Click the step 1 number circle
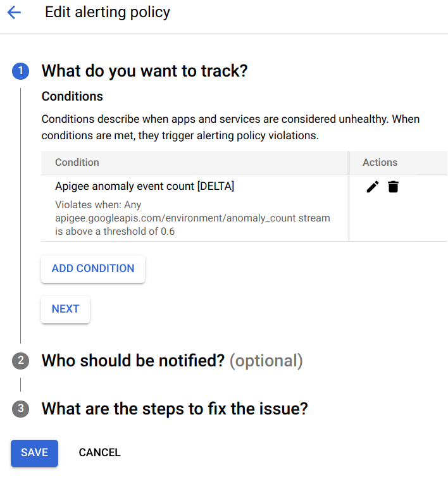The image size is (448, 479). pyautogui.click(x=20, y=71)
